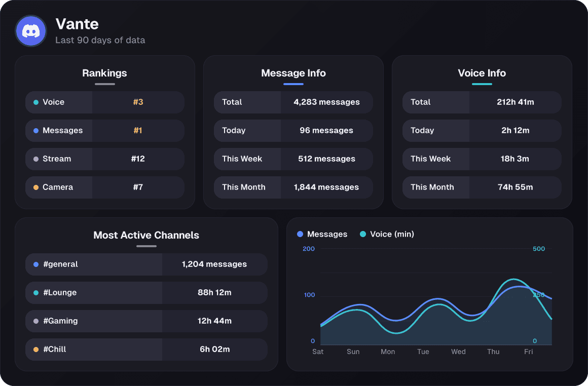Click the 18h 3m weekly voice value
The height and width of the screenshot is (386, 588).
515,159
